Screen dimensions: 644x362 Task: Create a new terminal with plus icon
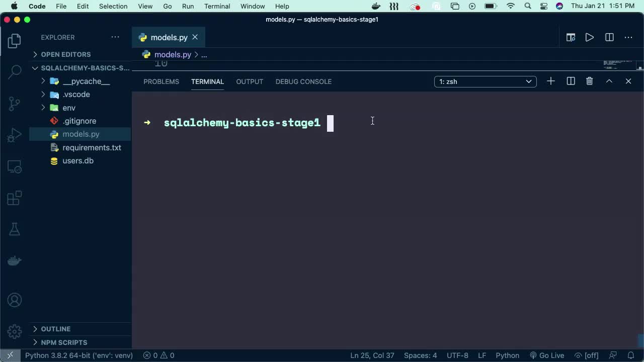(551, 81)
